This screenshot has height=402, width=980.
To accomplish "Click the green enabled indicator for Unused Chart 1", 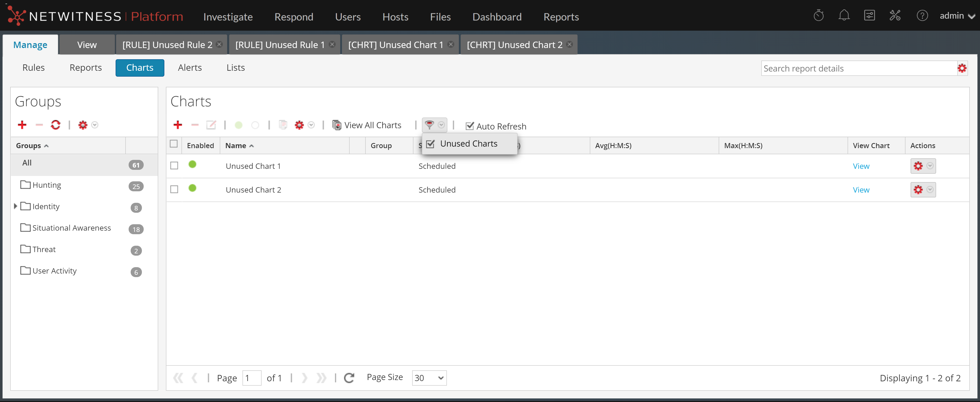I will [x=192, y=164].
